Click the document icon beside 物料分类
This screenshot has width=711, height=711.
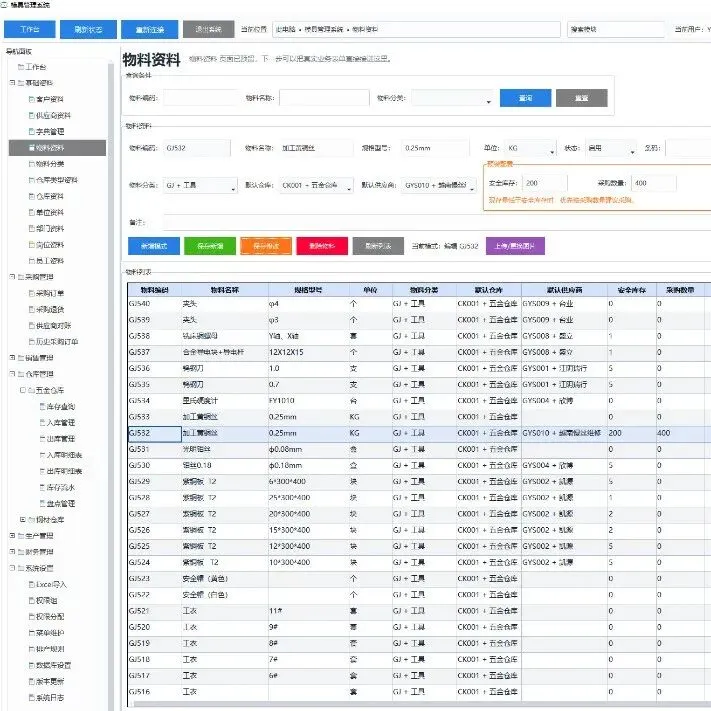tap(31, 164)
